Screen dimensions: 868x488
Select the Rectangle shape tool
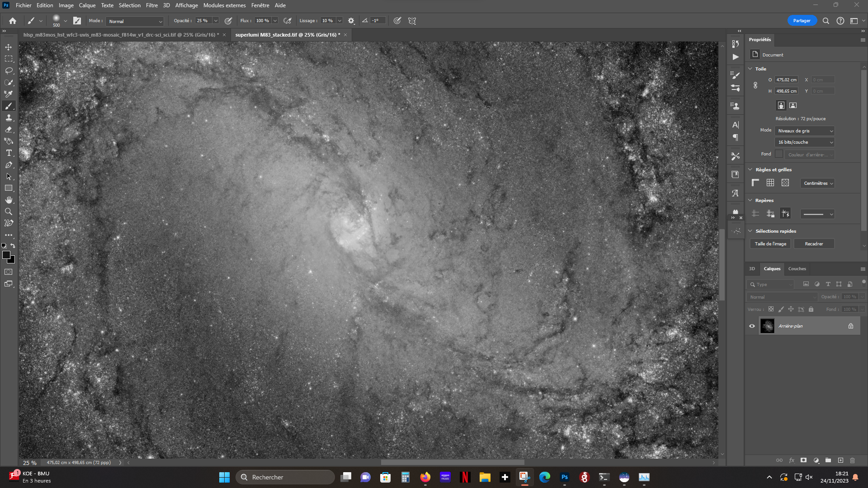(9, 188)
